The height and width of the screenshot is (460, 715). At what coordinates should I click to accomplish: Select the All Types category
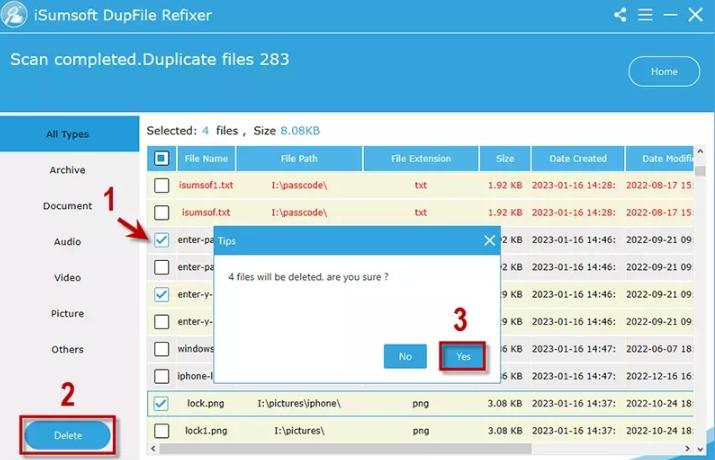pos(69,134)
